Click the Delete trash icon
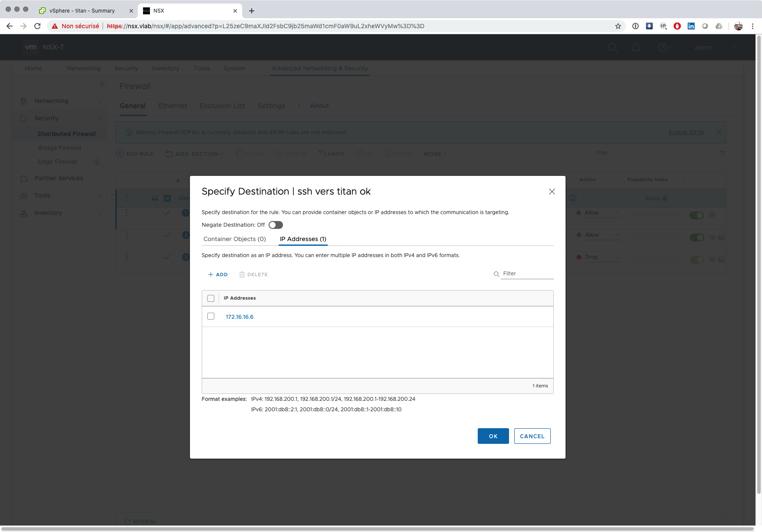 coord(242,274)
